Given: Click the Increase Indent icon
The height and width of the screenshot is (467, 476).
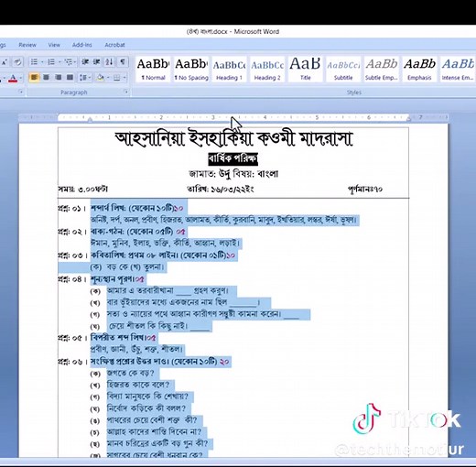Looking at the screenshot, I should tap(97, 62).
